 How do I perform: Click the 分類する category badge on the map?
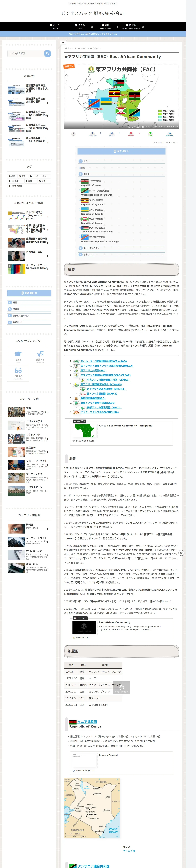(69, 66)
